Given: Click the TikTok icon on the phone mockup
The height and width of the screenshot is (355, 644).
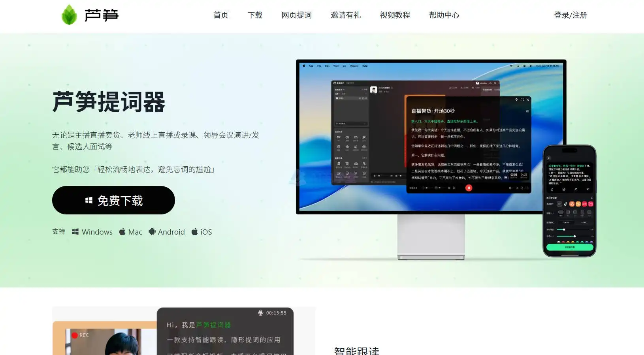Looking at the screenshot, I should pos(565,204).
